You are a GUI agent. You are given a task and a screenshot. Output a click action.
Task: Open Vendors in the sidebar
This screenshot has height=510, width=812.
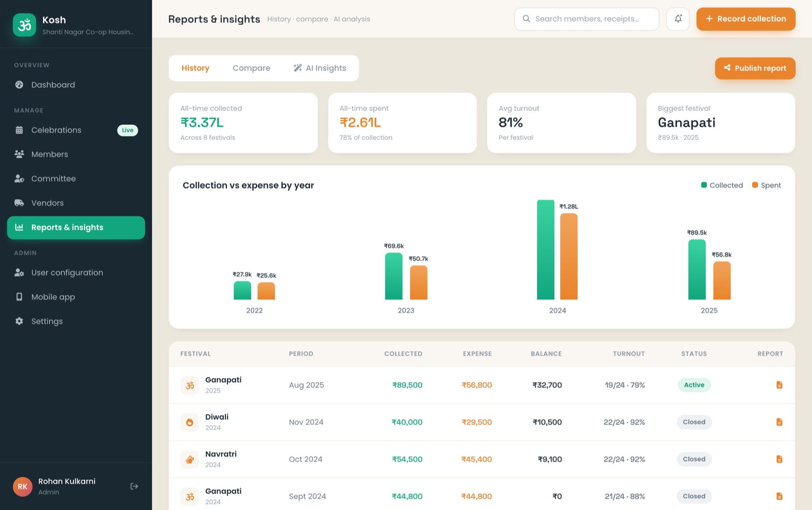click(x=76, y=203)
